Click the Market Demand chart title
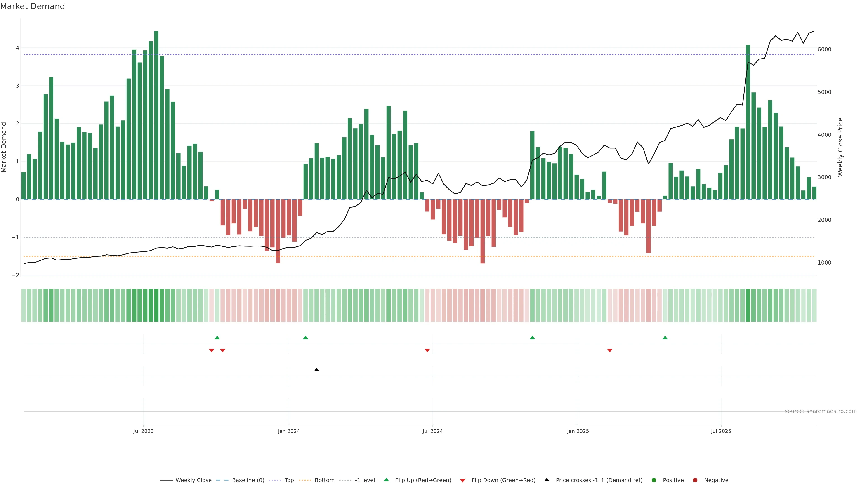Viewport: 868px width, 488px height. pos(32,6)
